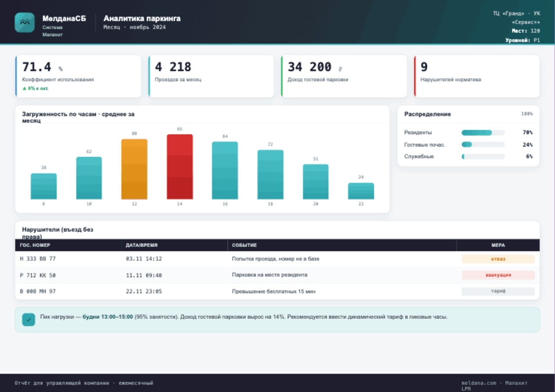Click the Загруженность по часам chart title
Screen dimensions: 555x392
click(78, 117)
